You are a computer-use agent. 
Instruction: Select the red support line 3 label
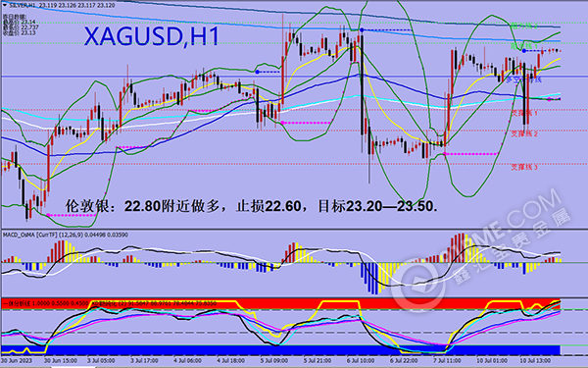(524, 167)
